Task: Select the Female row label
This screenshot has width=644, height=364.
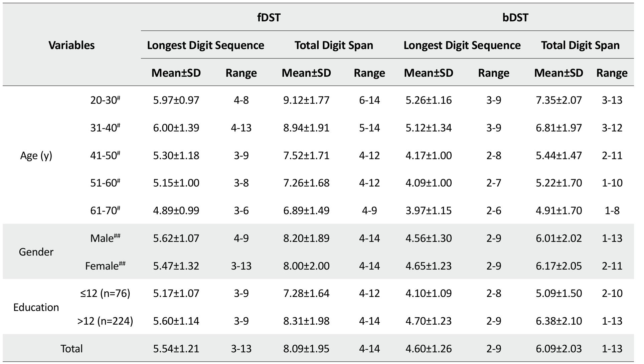Action: (105, 266)
